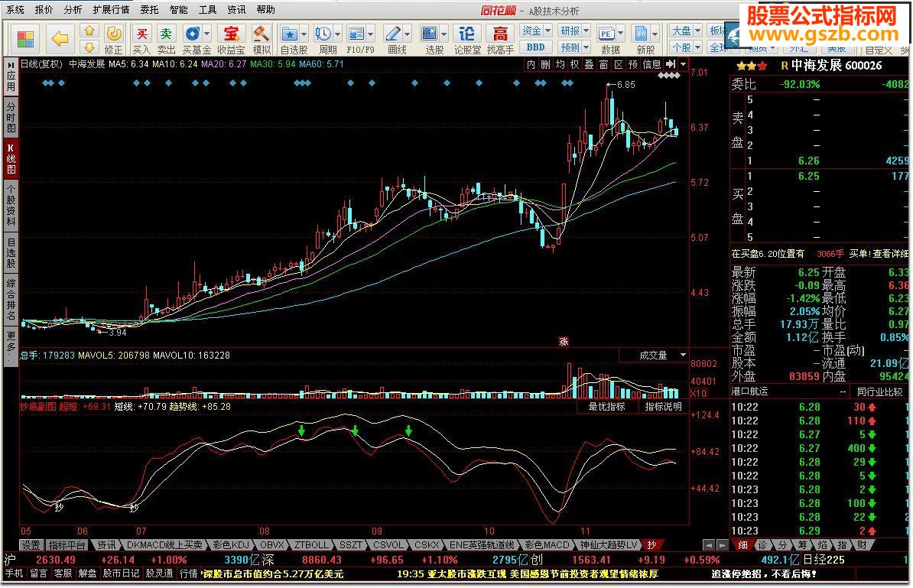Expand the 自选股 dropdown arrow
This screenshot has height=588, width=913.
coord(304,34)
